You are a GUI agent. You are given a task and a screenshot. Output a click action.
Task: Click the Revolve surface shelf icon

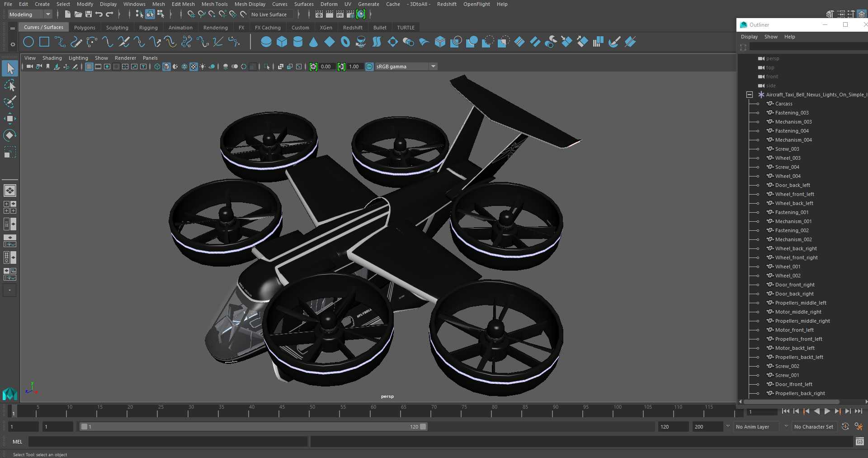pos(361,42)
